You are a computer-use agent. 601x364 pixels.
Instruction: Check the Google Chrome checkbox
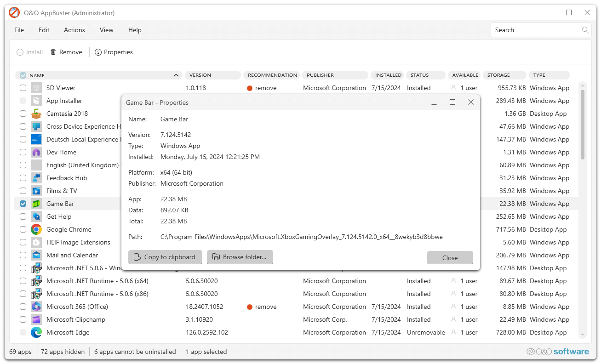[x=23, y=229]
